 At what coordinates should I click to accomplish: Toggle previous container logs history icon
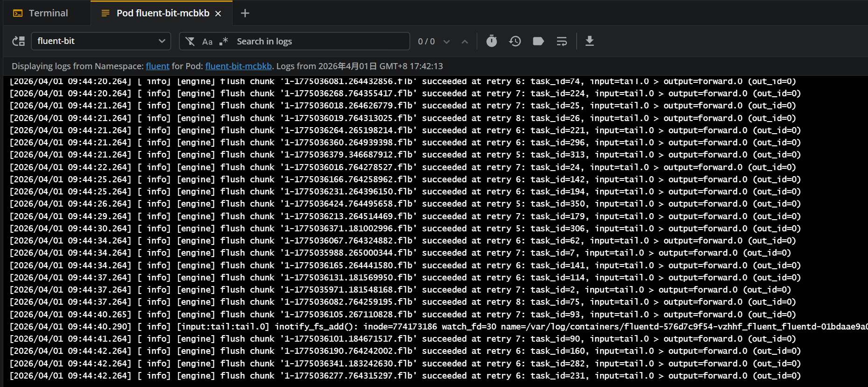click(x=515, y=41)
